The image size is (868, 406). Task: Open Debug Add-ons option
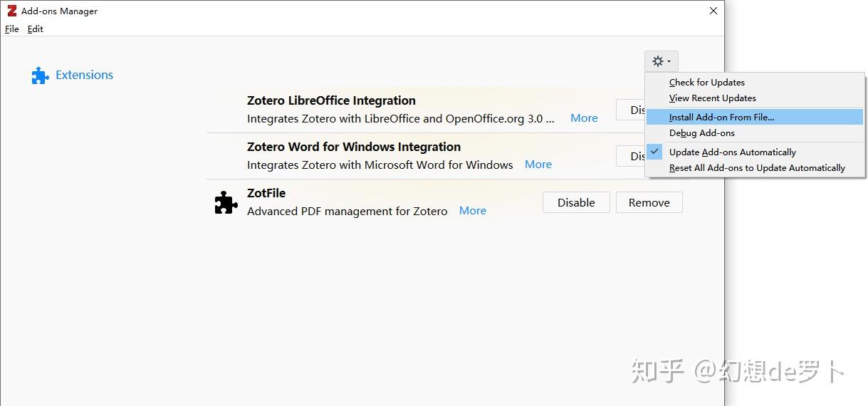coord(701,132)
